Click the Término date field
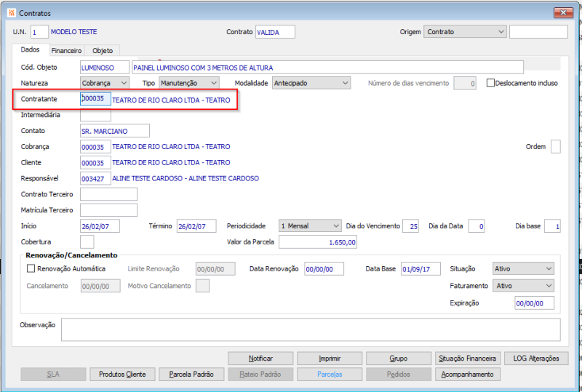Image resolution: width=582 pixels, height=392 pixels. tap(196, 226)
